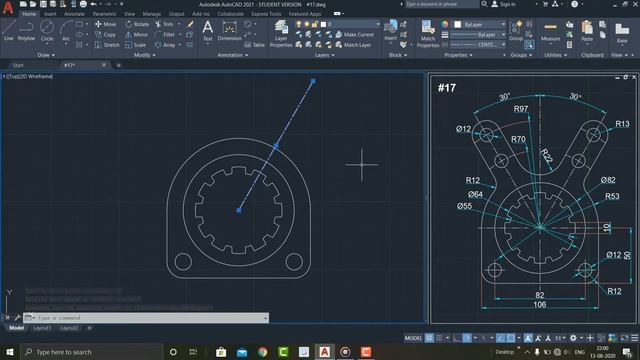
Task: Toggle object snap in status bar
Action: click(511, 338)
